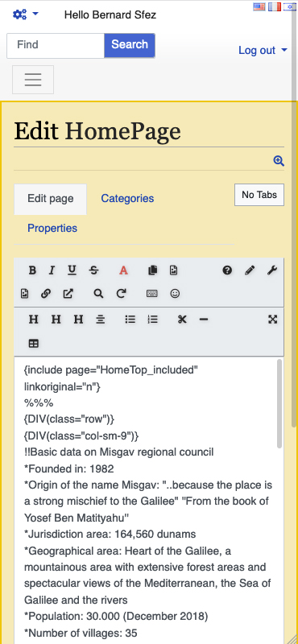Switch to the Categories tab
This screenshot has height=644, width=298.
[x=127, y=199]
